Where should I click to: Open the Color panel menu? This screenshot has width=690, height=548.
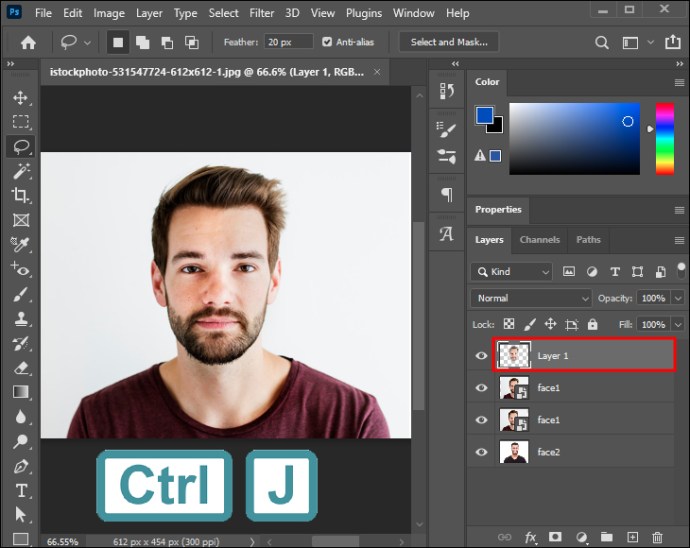(679, 82)
